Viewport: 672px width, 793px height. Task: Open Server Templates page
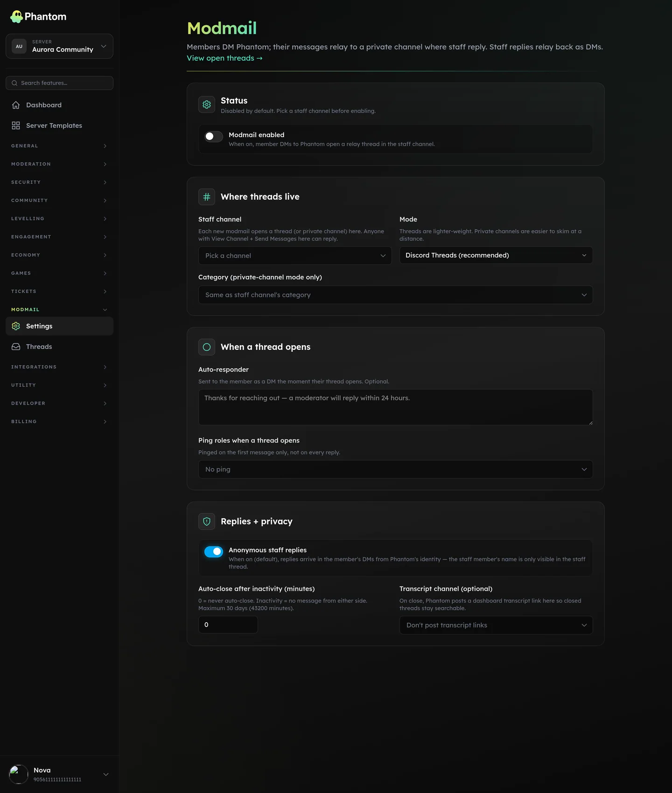[59, 125]
